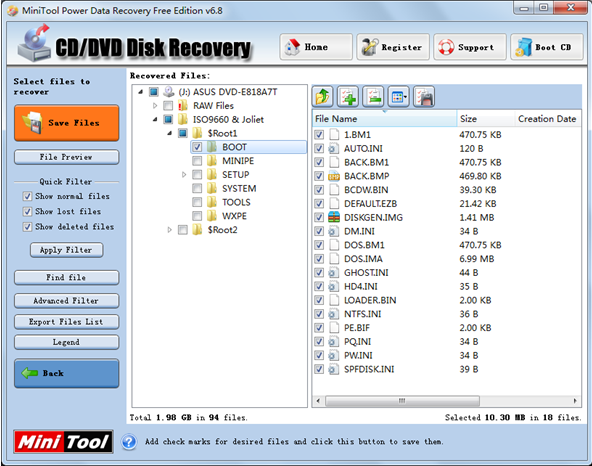Open Advanced Filter
This screenshot has height=466, width=592.
[66, 301]
